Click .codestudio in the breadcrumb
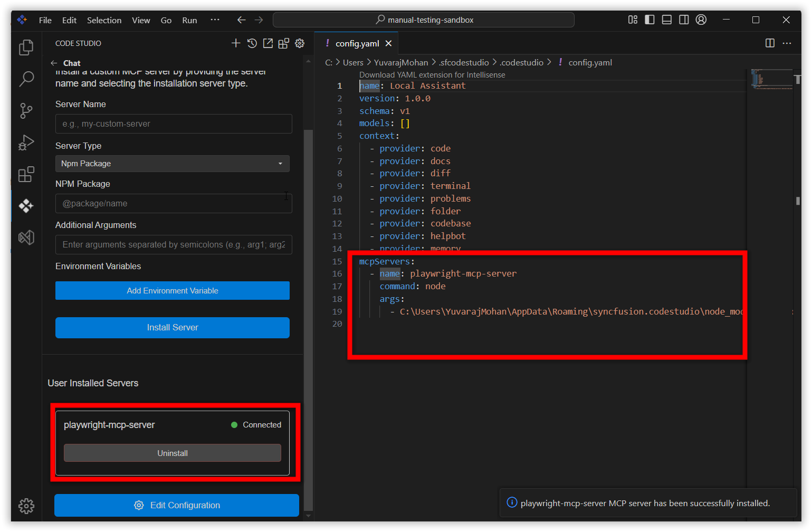 click(x=521, y=62)
